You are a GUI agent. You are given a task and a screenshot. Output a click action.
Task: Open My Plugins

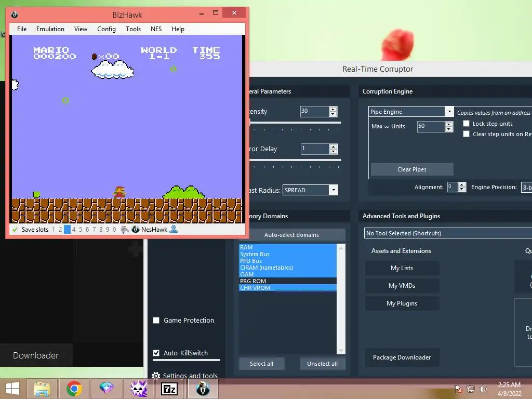(402, 303)
